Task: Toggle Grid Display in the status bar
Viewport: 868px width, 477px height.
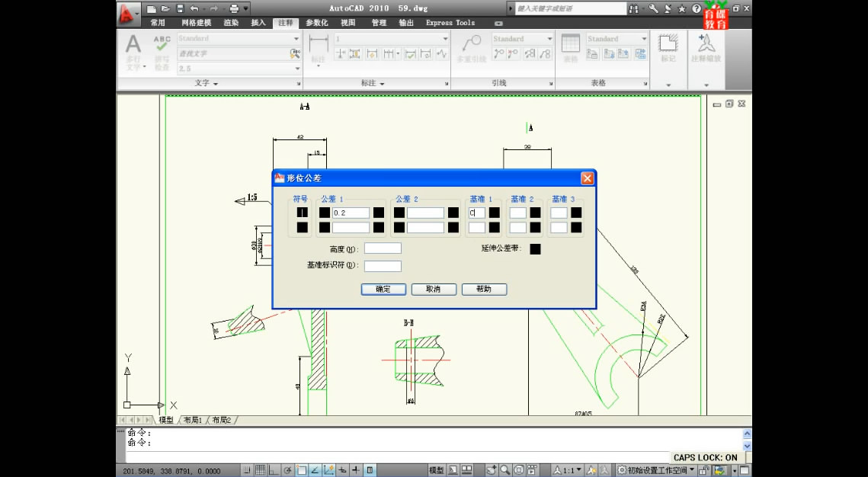Action: pyautogui.click(x=260, y=470)
